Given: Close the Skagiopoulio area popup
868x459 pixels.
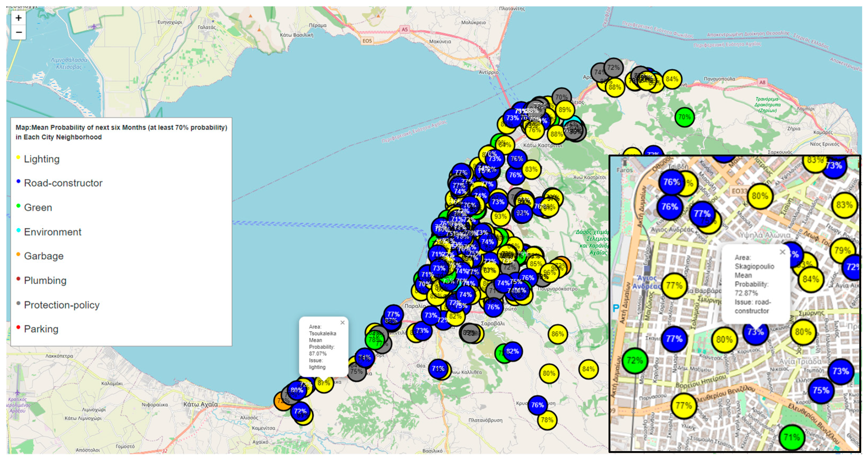Looking at the screenshot, I should pos(782,252).
